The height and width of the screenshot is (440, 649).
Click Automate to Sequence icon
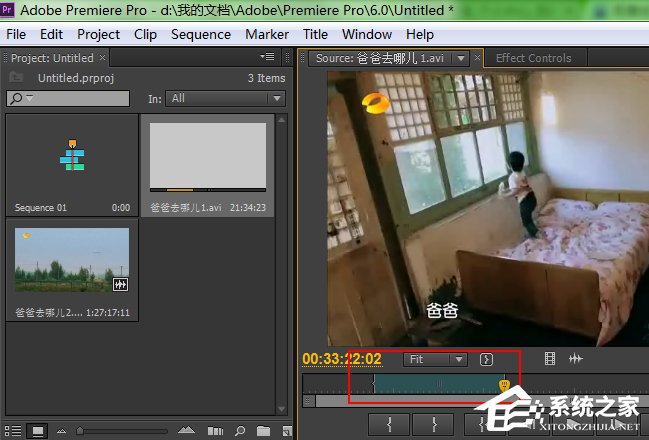[x=215, y=431]
